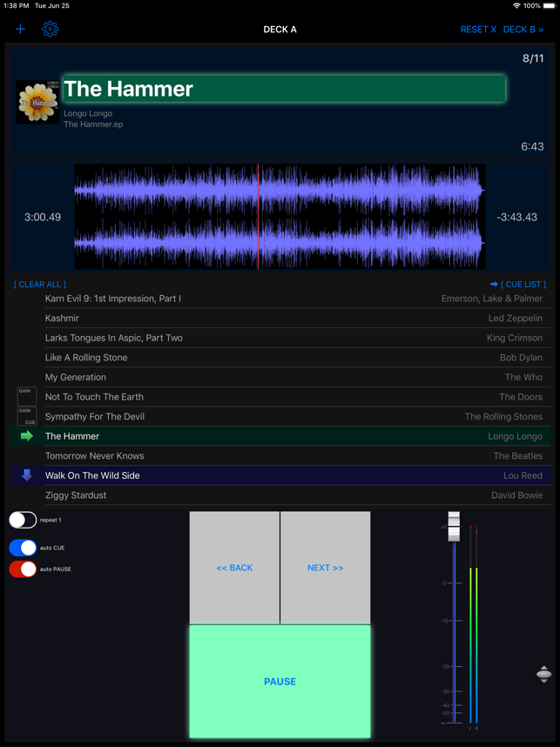Click the elapsed time 3:00.49
The height and width of the screenshot is (747, 560).
tap(43, 218)
